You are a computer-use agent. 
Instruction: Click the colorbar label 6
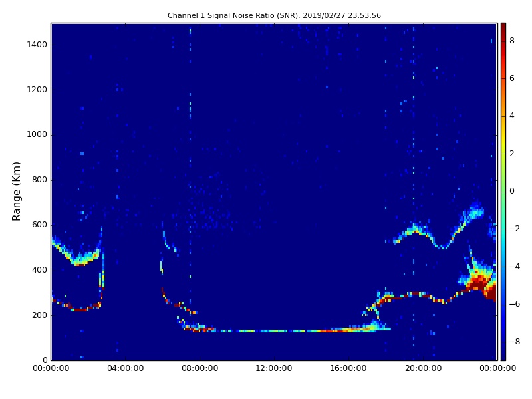(x=512, y=78)
